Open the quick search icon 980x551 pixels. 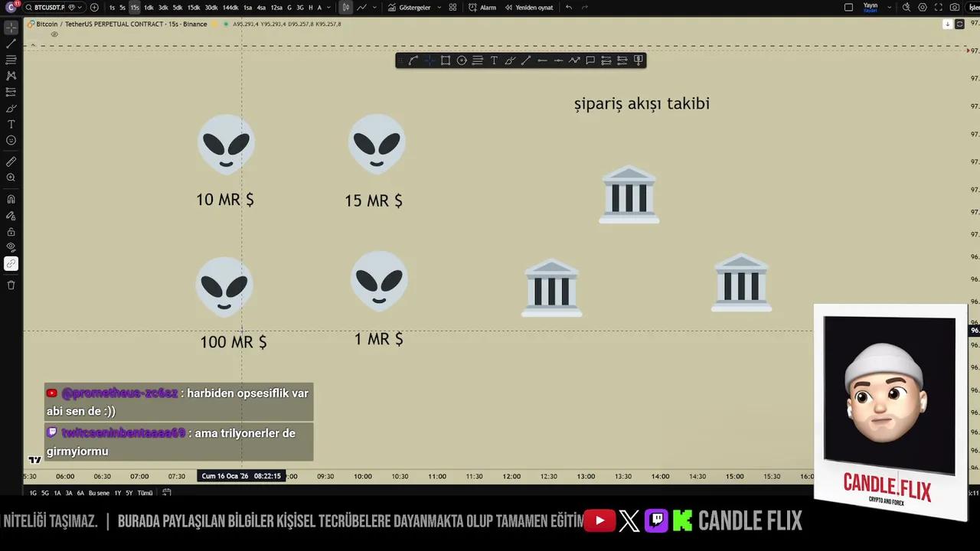point(906,8)
